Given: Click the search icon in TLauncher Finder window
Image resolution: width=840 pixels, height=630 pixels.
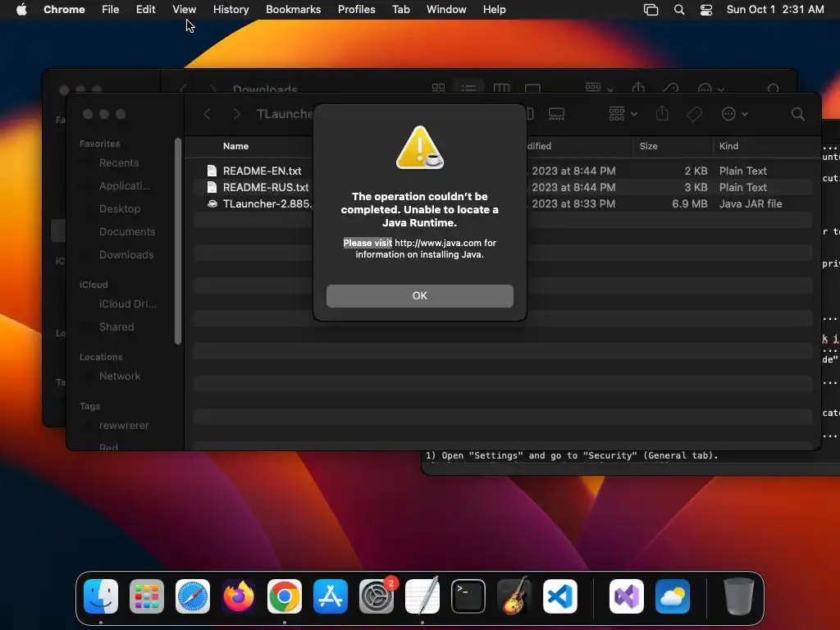Looking at the screenshot, I should click(797, 113).
